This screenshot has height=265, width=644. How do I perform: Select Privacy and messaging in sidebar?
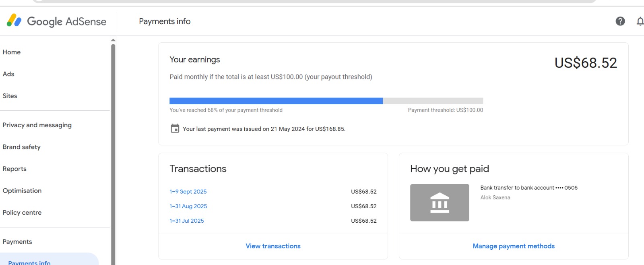(37, 125)
